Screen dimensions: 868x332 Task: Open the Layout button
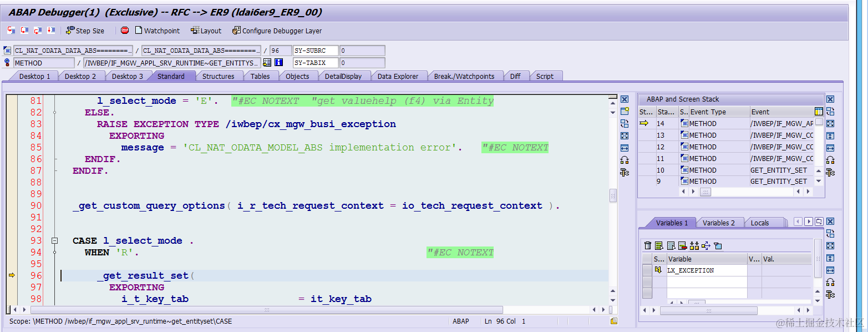coord(206,31)
